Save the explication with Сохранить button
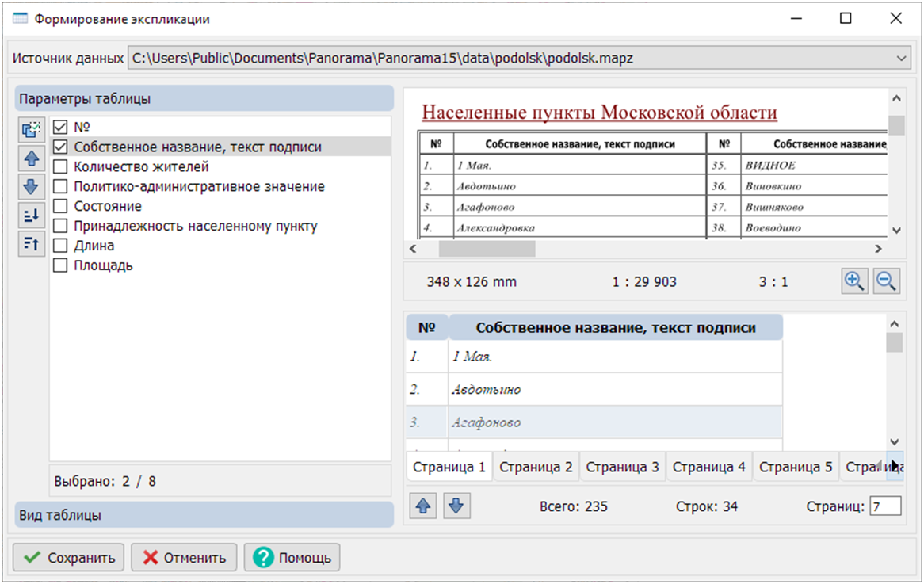This screenshot has height=584, width=924. [67, 557]
